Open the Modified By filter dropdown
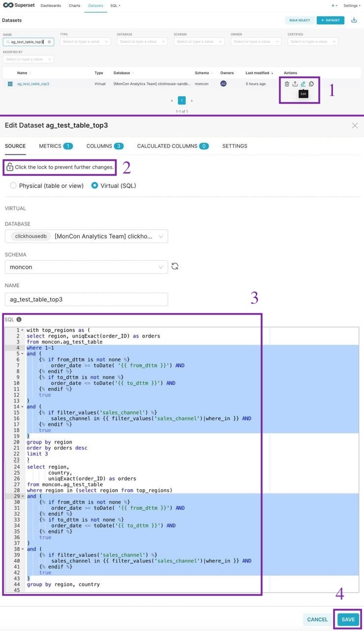The image size is (364, 631). (x=28, y=59)
